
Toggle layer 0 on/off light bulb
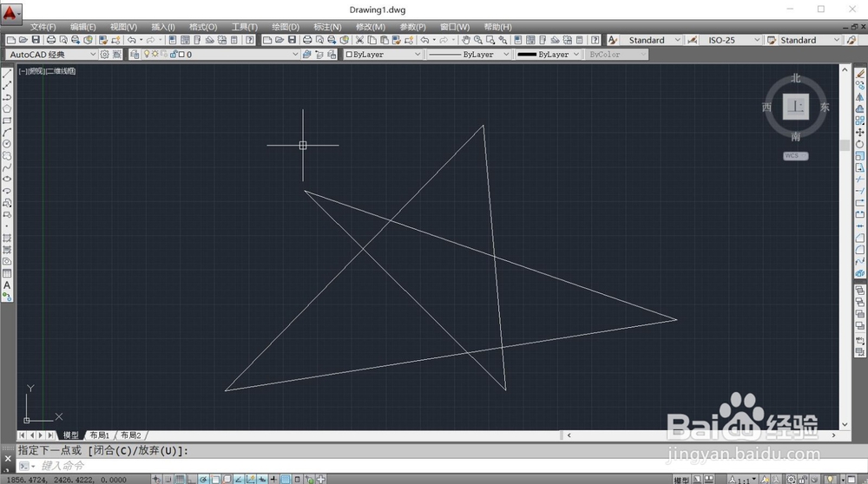click(x=147, y=54)
